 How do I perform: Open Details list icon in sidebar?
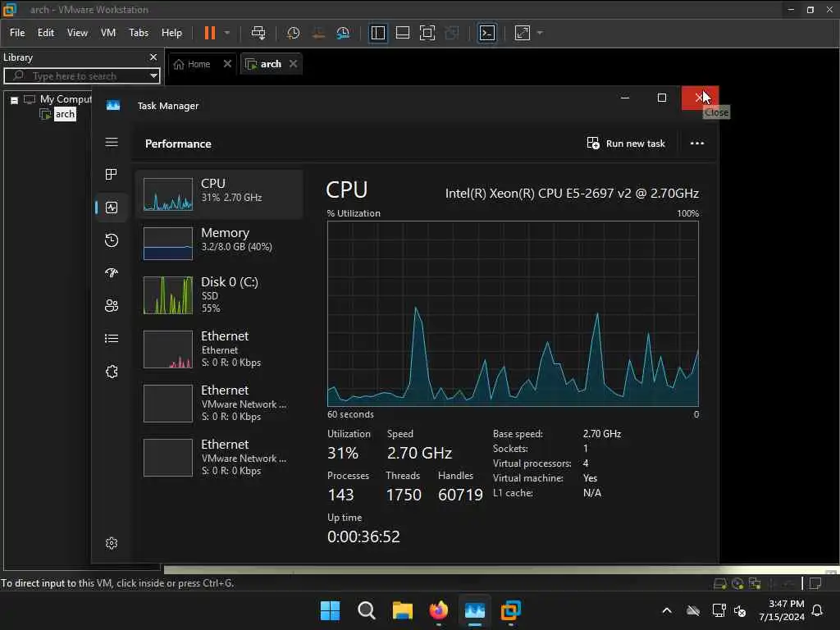pos(112,339)
